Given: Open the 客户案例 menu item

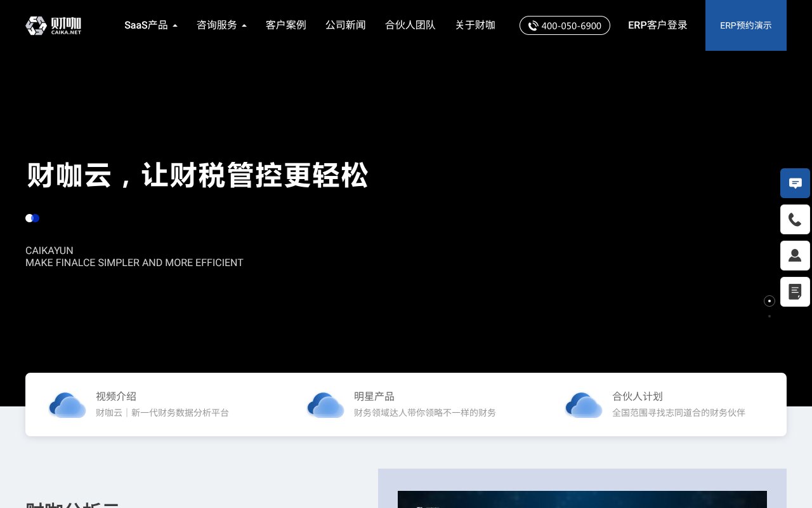Looking at the screenshot, I should click(x=286, y=25).
